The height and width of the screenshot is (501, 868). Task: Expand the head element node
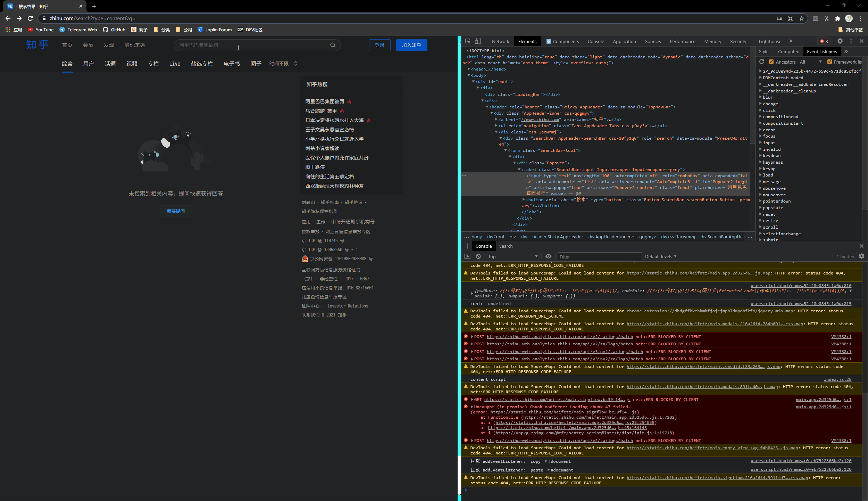[x=469, y=69]
